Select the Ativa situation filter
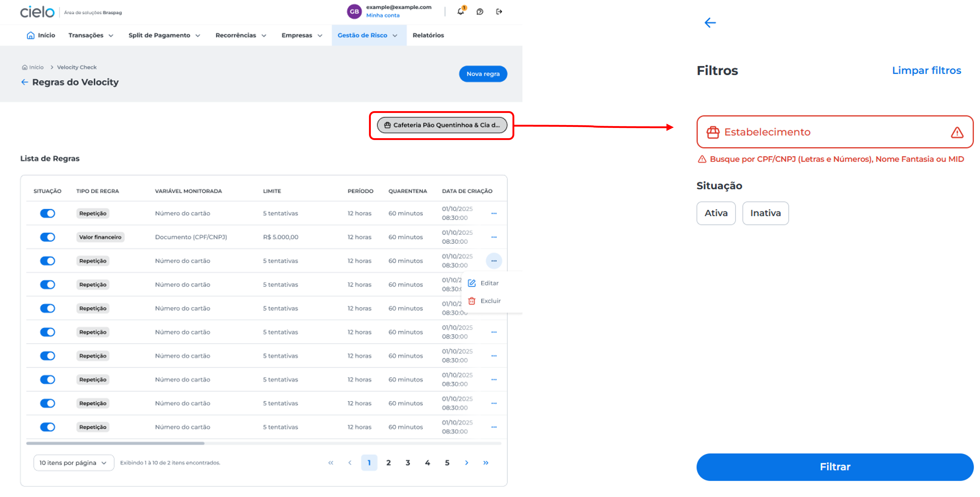Image resolution: width=980 pixels, height=497 pixels. click(x=716, y=213)
